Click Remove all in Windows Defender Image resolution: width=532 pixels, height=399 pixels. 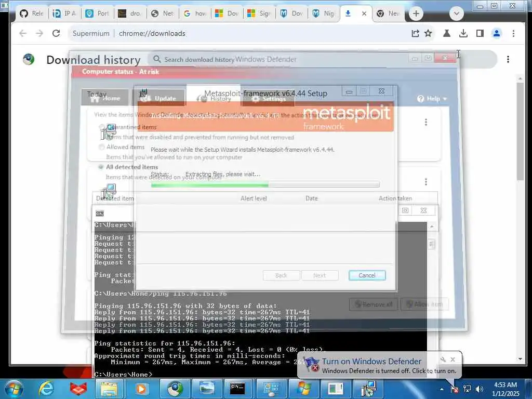pos(374,304)
